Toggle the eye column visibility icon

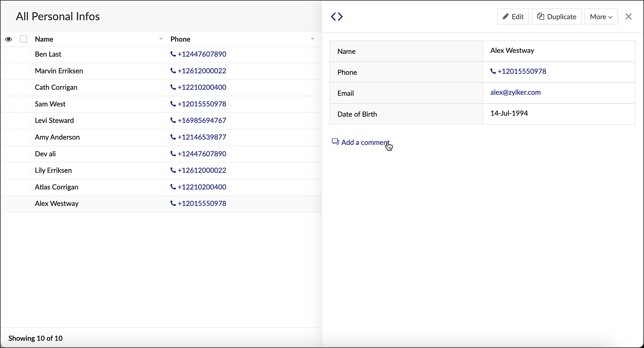[9, 39]
